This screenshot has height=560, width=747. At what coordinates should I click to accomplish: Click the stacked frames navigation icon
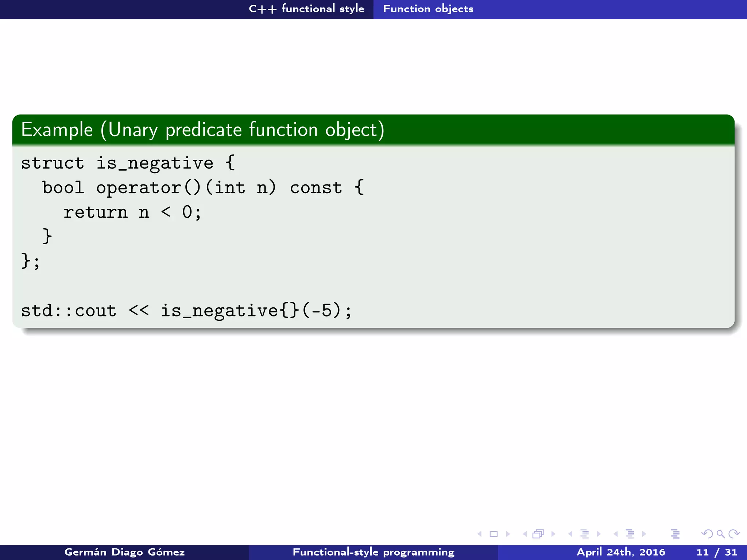pyautogui.click(x=538, y=534)
